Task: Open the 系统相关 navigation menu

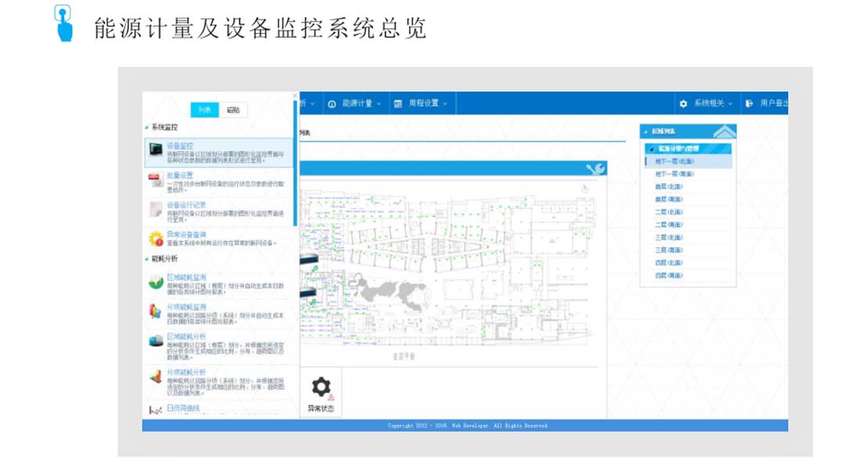Action: coord(707,103)
